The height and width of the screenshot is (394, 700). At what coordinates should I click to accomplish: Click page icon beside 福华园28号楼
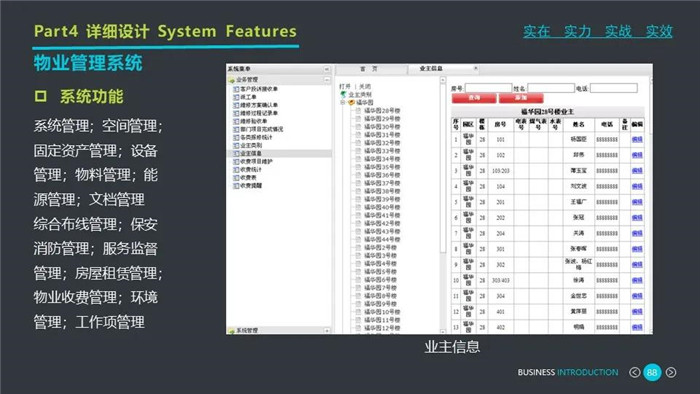358,111
